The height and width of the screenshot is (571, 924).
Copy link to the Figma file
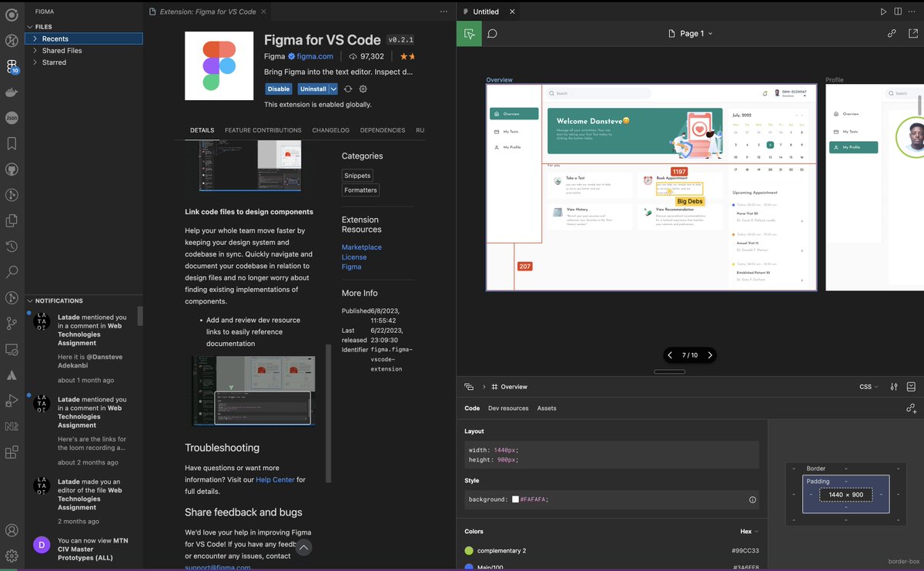[892, 33]
